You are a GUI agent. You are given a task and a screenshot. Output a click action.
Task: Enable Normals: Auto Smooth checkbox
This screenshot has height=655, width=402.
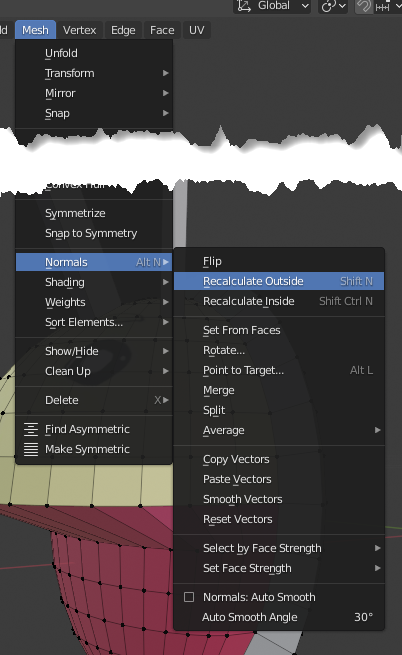[x=189, y=597]
